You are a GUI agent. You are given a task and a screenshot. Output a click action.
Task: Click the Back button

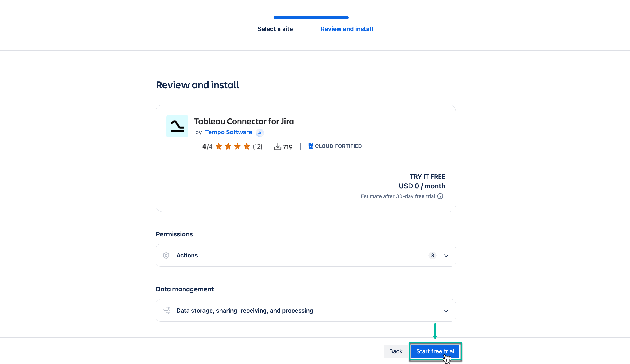(396, 351)
